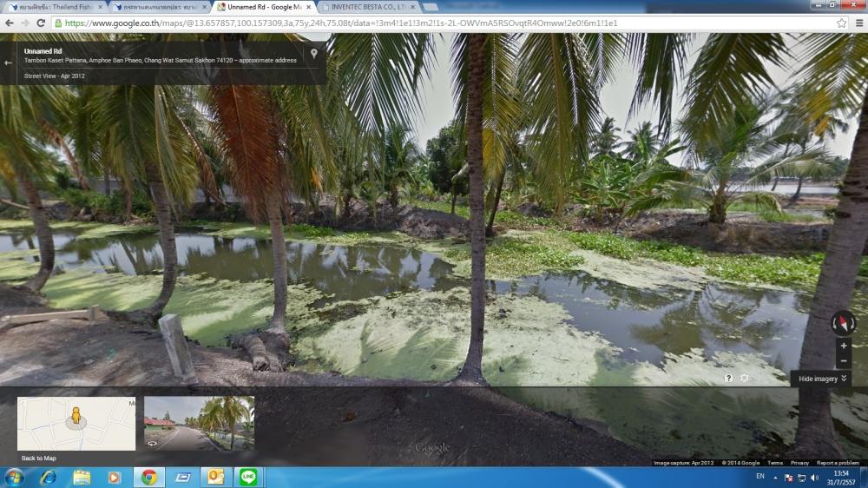The image size is (868, 488).
Task: Click the Report a problem link
Action: [838, 463]
